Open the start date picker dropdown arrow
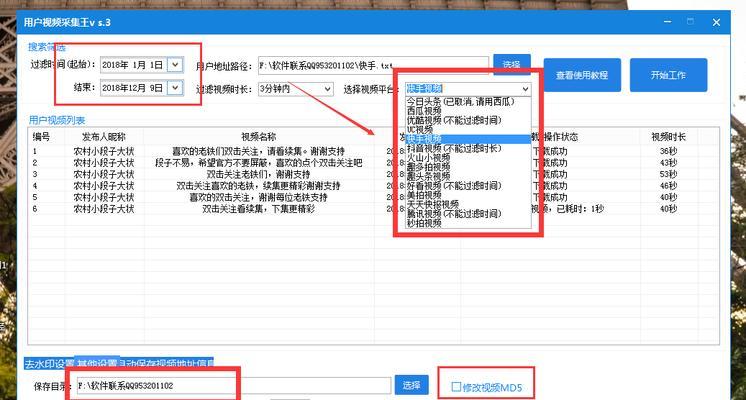Viewport: 746px width, 400px height. click(x=175, y=65)
